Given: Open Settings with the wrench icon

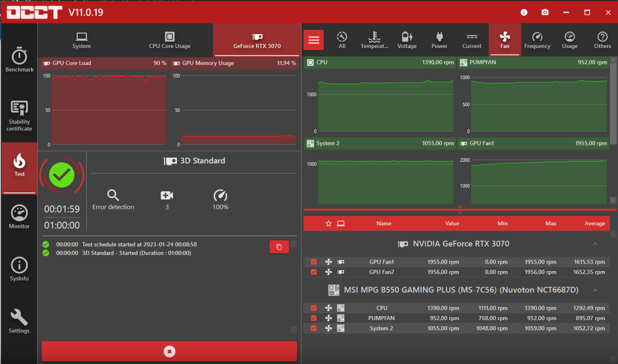Looking at the screenshot, I should [19, 321].
